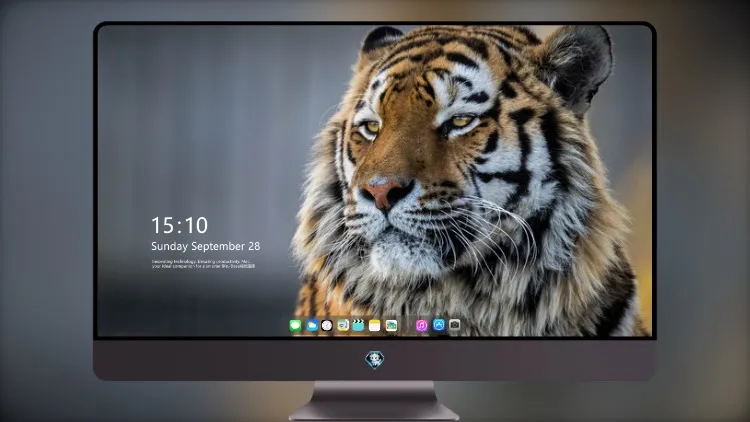Click the Sunday September 28 date text
750x422 pixels.
coord(206,246)
